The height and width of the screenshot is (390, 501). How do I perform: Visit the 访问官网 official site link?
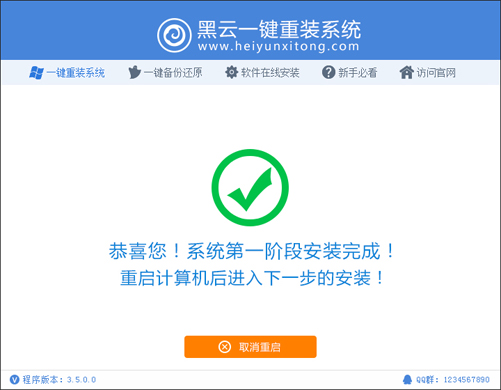pyautogui.click(x=428, y=72)
